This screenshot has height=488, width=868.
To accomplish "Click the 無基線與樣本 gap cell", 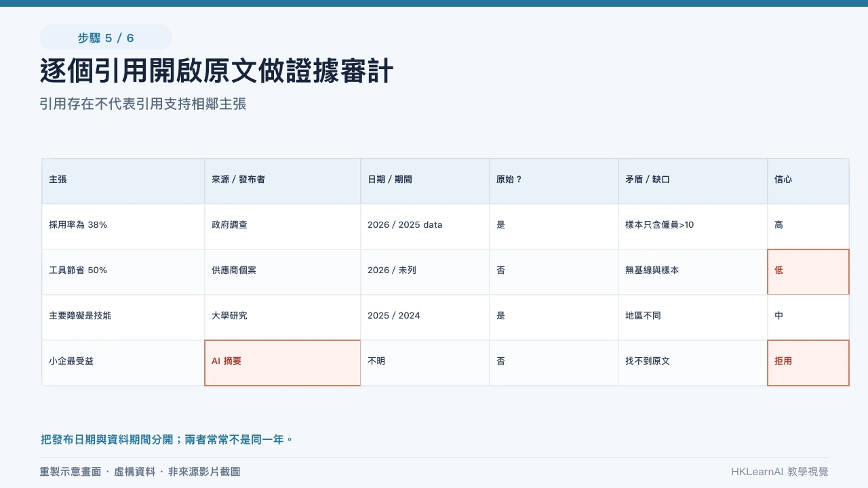I will click(x=693, y=270).
